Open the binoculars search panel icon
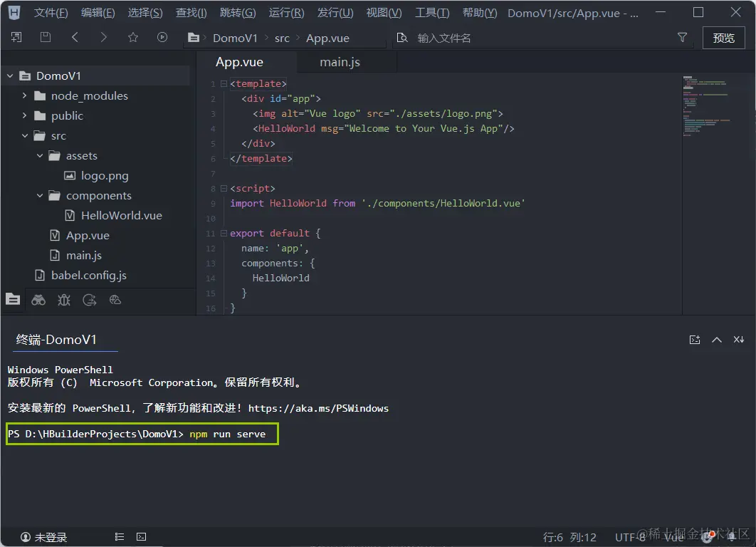Image resolution: width=756 pixels, height=547 pixels. pyautogui.click(x=38, y=300)
